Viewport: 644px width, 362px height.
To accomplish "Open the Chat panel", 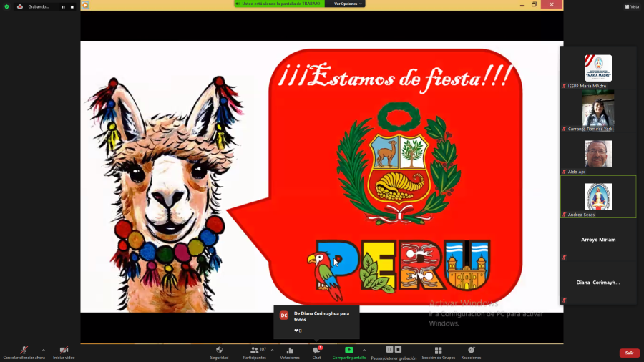I will coord(316,351).
